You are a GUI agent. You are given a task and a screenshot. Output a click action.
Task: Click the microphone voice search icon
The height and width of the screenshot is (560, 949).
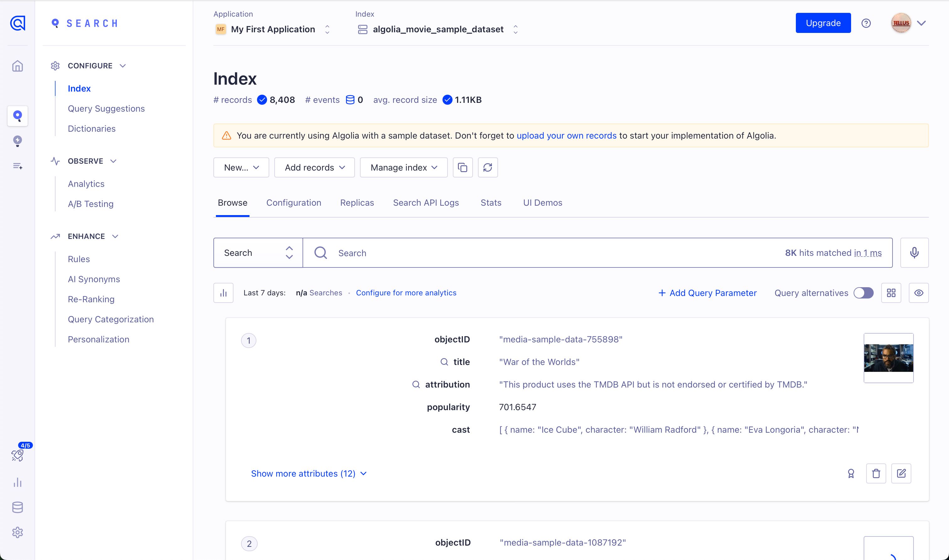pyautogui.click(x=914, y=252)
